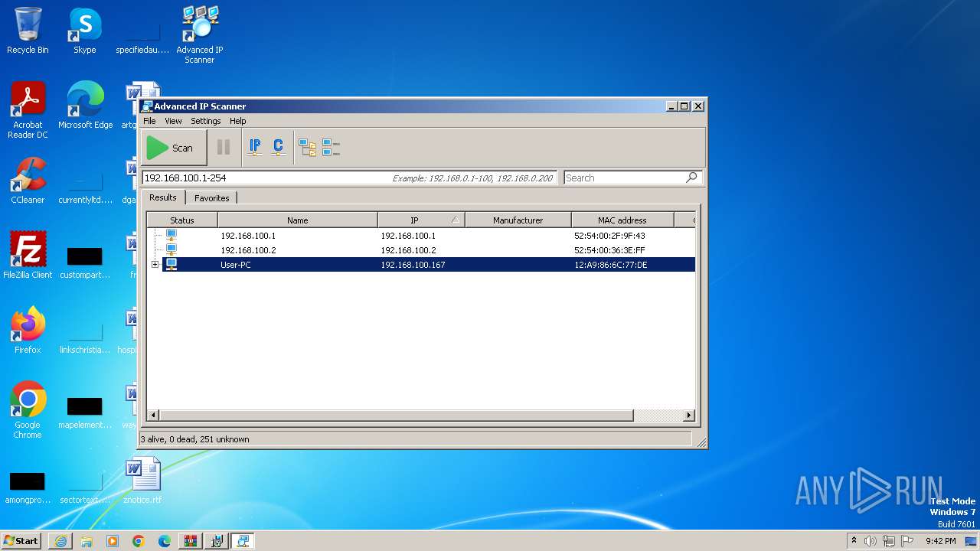Click the Expand all tree toolbar icon
This screenshot has width=980, height=551.
pyautogui.click(x=308, y=148)
